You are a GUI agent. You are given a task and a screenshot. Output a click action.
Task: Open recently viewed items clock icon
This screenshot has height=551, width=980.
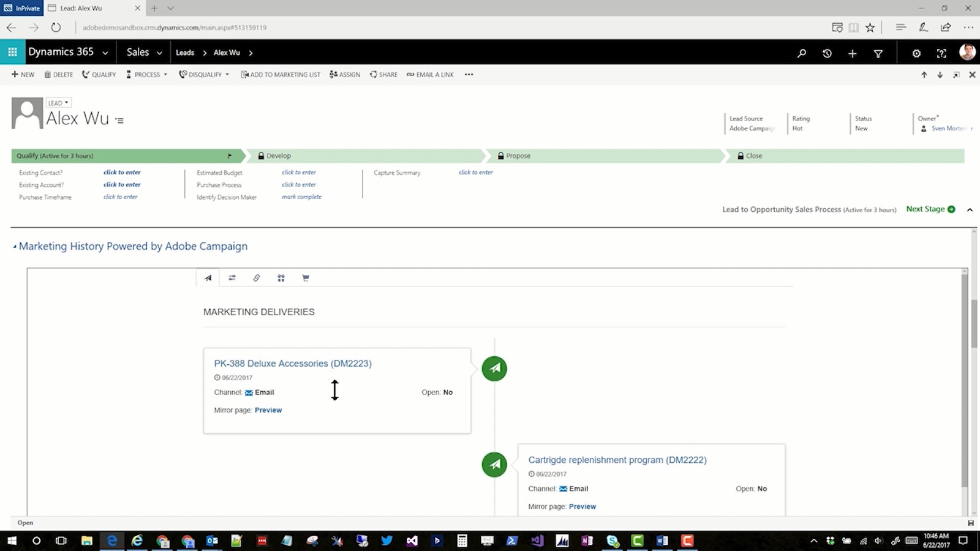(x=827, y=53)
